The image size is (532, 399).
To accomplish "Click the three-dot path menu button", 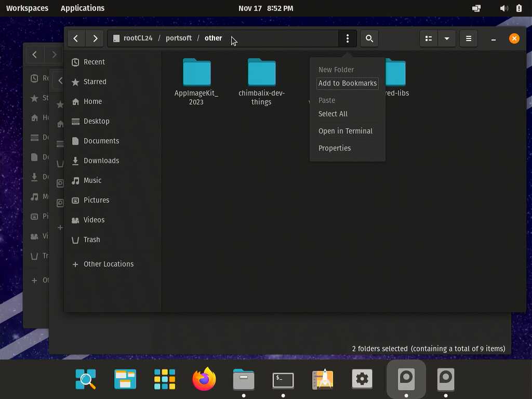I will [348, 38].
